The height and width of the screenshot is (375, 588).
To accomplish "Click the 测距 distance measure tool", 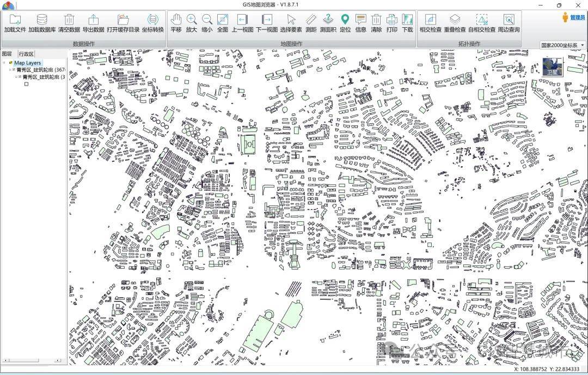I will [x=310, y=23].
